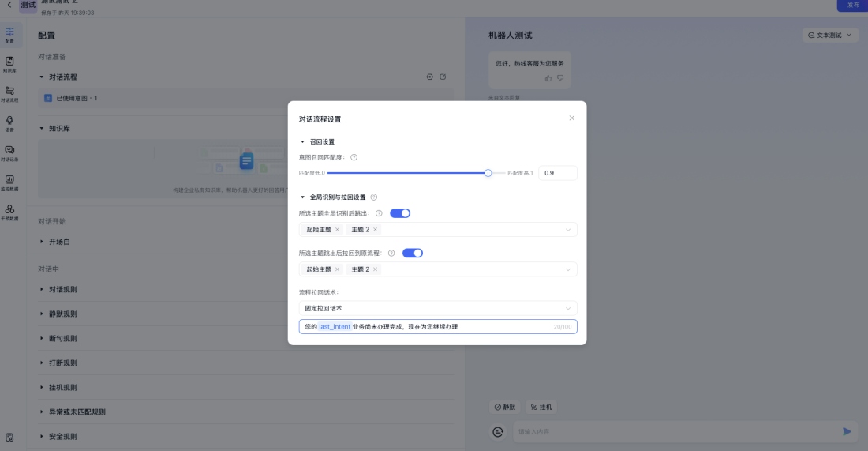Click the 0.9 match value field

coord(557,173)
